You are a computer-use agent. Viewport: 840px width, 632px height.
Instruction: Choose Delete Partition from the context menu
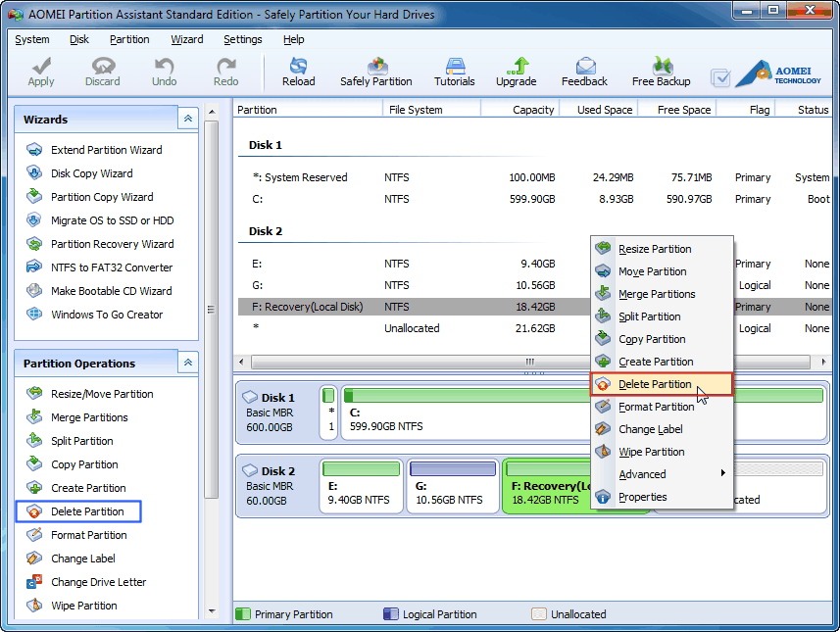pos(655,384)
